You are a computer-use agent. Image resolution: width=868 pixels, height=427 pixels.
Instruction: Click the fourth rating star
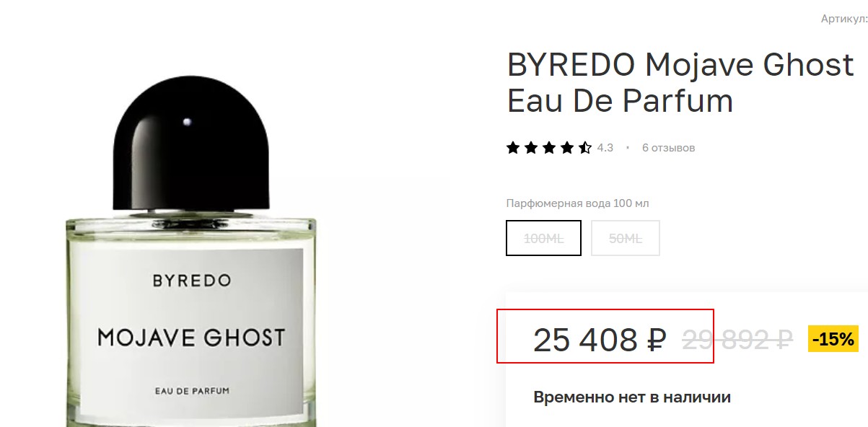(567, 148)
